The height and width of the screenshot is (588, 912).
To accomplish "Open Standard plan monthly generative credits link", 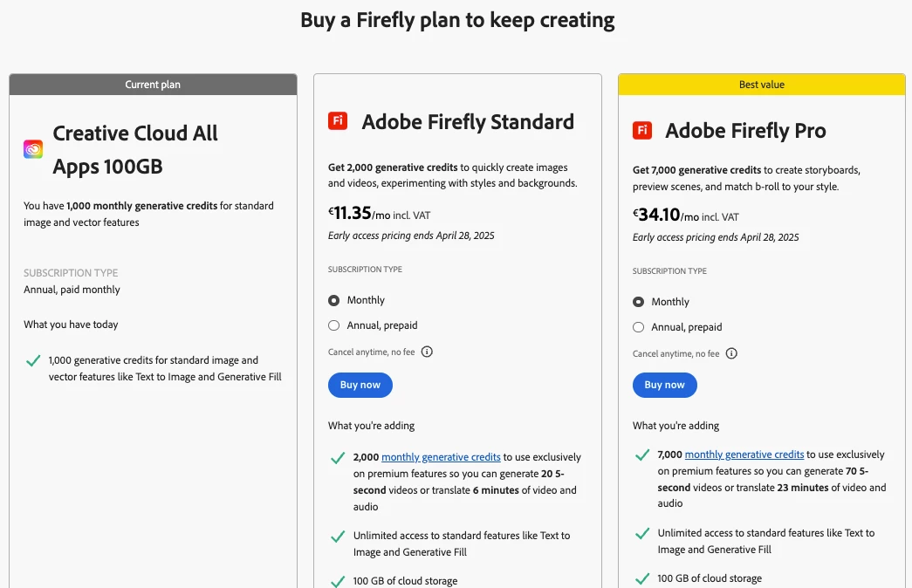I will pos(441,457).
